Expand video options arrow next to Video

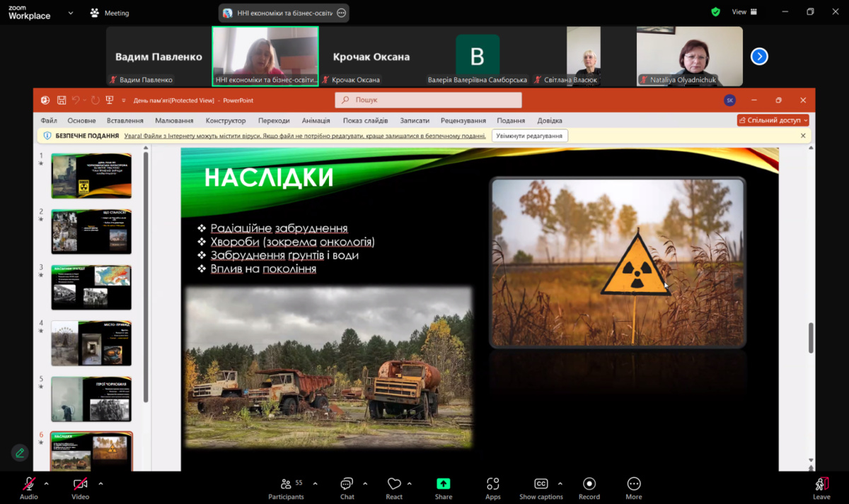[100, 484]
